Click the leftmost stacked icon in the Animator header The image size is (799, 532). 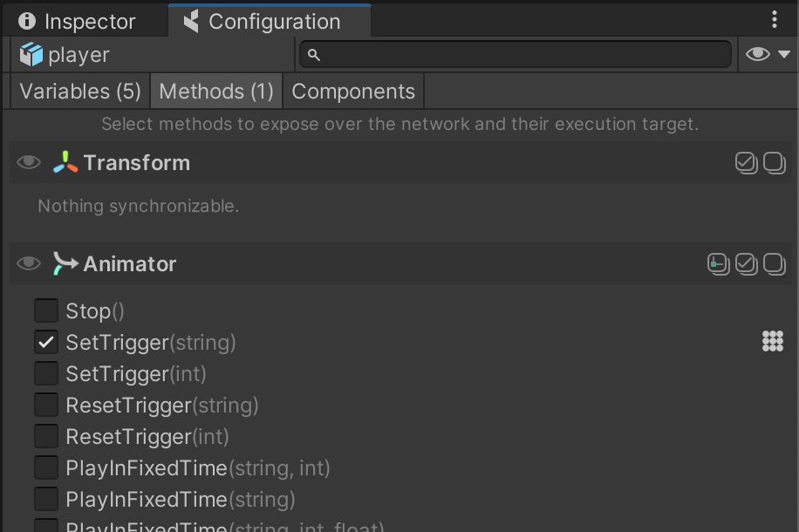coord(718,263)
